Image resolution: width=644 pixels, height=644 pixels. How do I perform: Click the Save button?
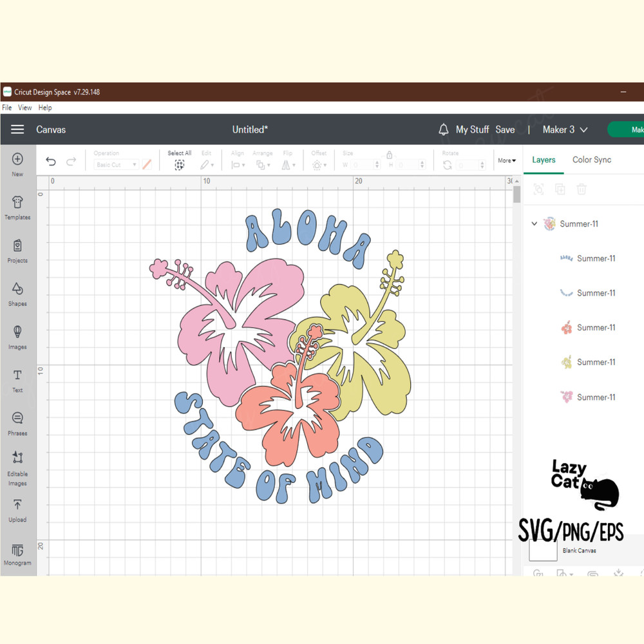tap(505, 129)
